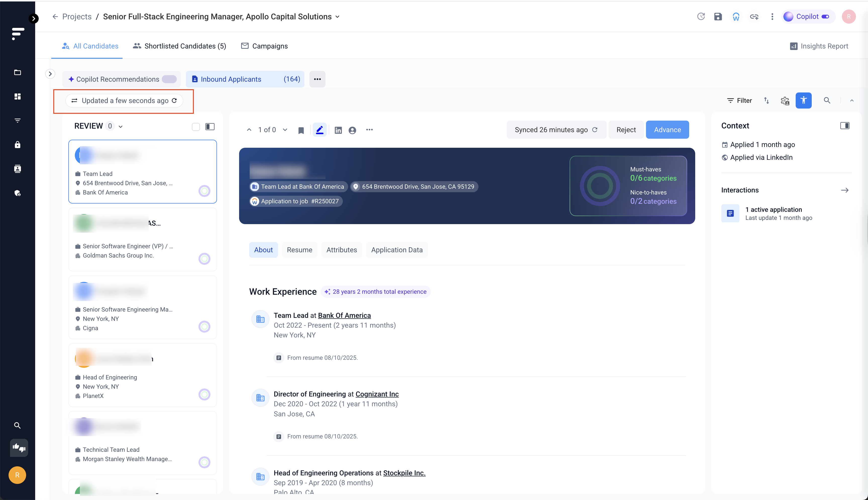This screenshot has height=500, width=868.
Task: Click the orange R avatar in sidebar
Action: tap(17, 475)
